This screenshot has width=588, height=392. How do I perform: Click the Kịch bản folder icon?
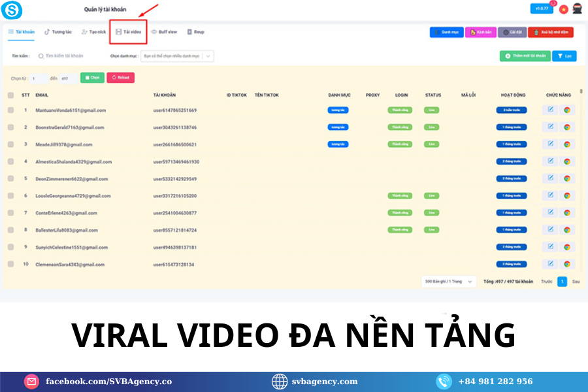(472, 31)
